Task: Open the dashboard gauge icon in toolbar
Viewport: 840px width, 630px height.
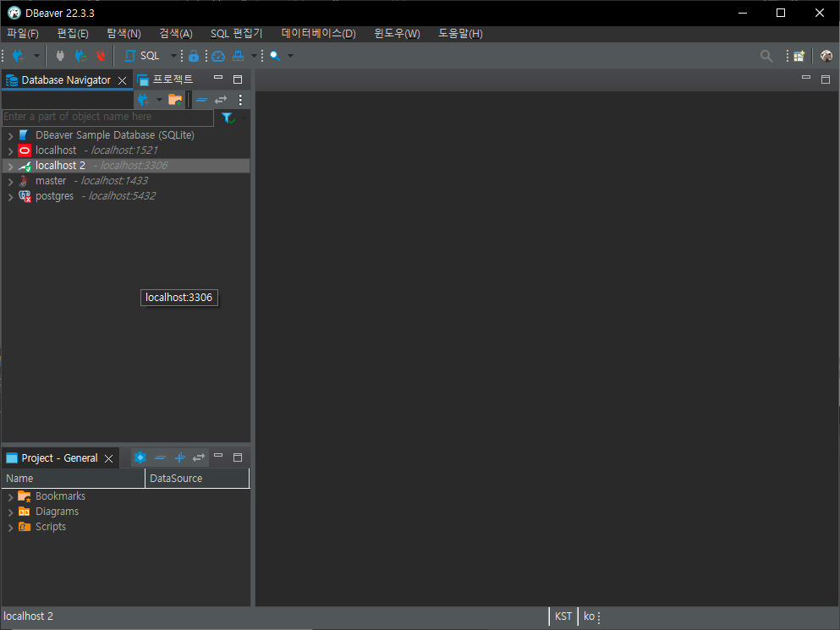Action: pyautogui.click(x=218, y=56)
